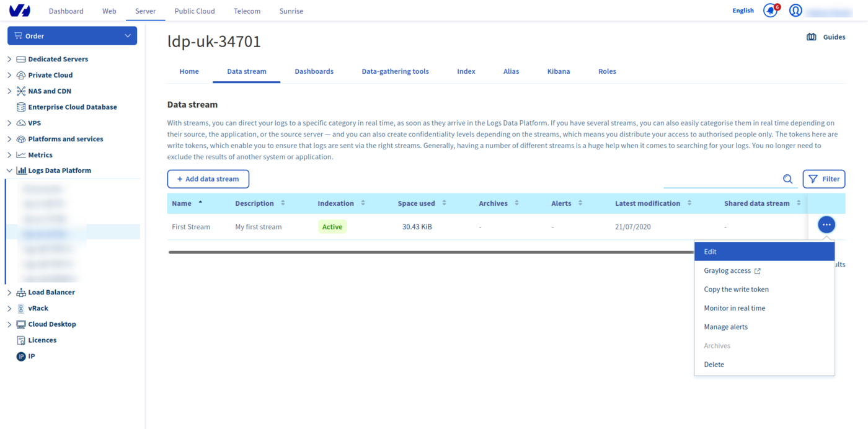Expand the Dedicated Servers tree item
This screenshot has width=868, height=429.
point(9,60)
